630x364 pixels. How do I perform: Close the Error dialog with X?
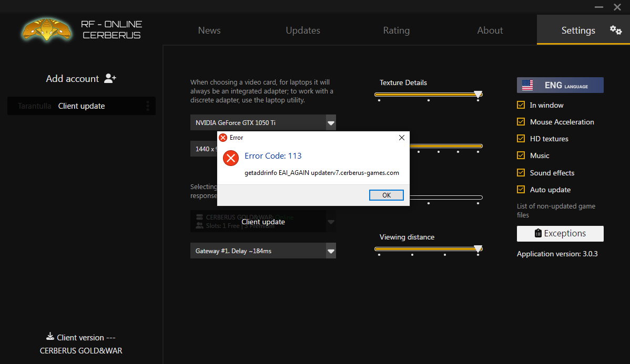pyautogui.click(x=401, y=138)
